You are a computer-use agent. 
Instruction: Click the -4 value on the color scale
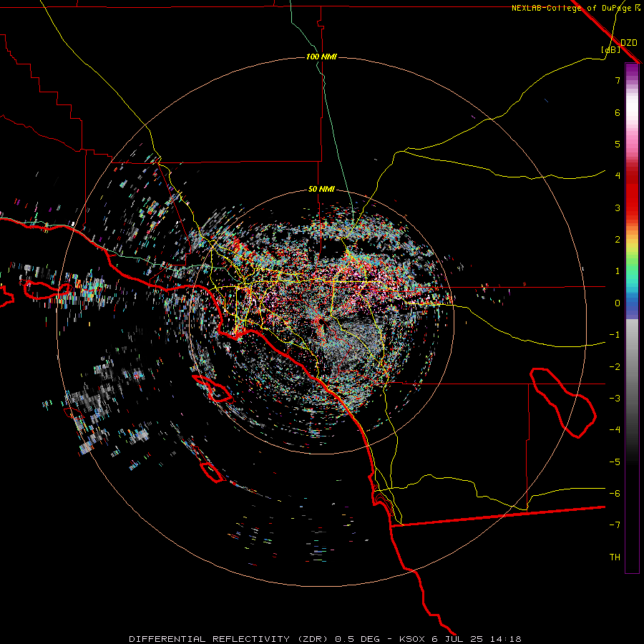[615, 430]
